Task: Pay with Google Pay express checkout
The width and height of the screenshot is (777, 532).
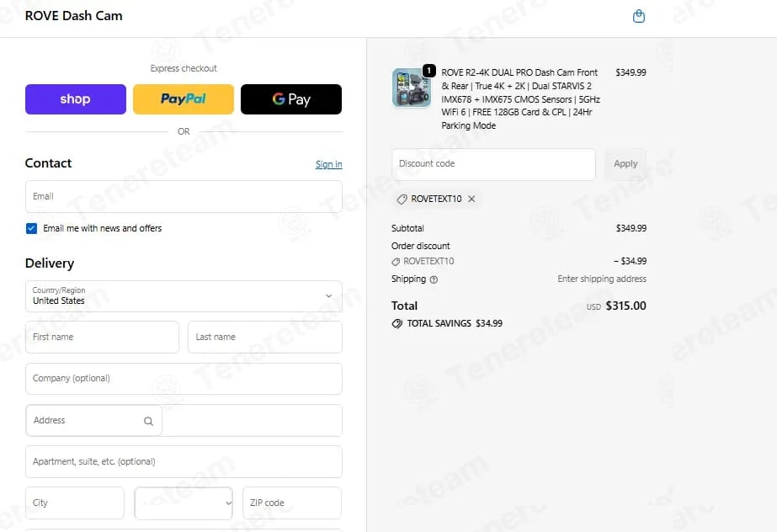Action: point(291,99)
